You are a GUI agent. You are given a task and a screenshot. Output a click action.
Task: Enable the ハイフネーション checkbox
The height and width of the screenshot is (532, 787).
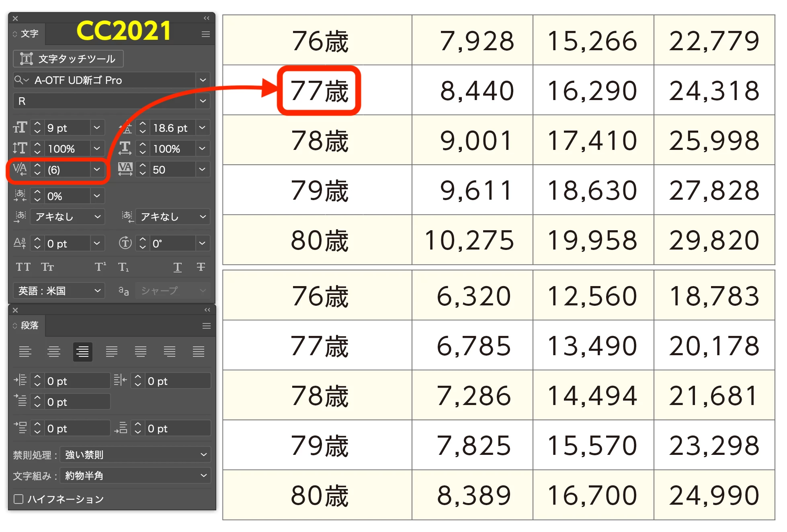tap(18, 499)
